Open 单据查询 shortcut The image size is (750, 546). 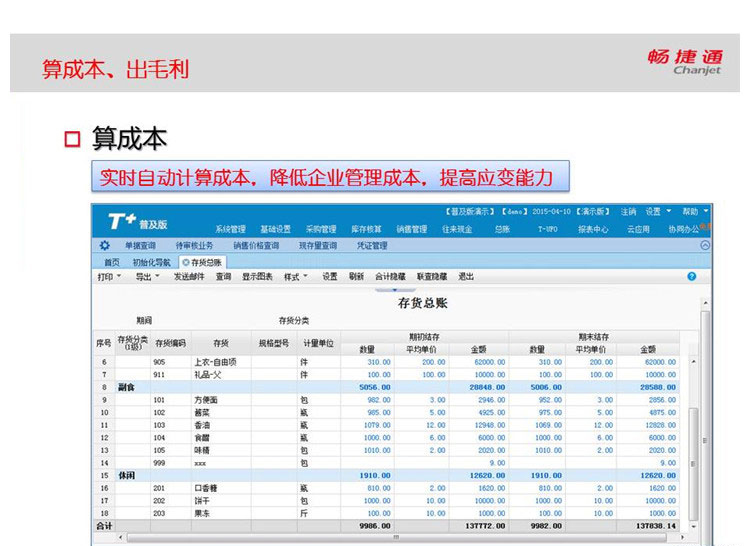141,245
